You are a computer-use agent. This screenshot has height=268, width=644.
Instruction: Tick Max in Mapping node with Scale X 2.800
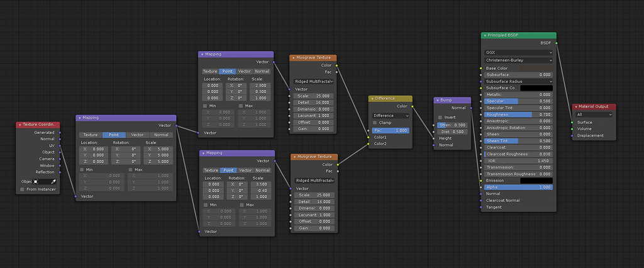tap(241, 106)
